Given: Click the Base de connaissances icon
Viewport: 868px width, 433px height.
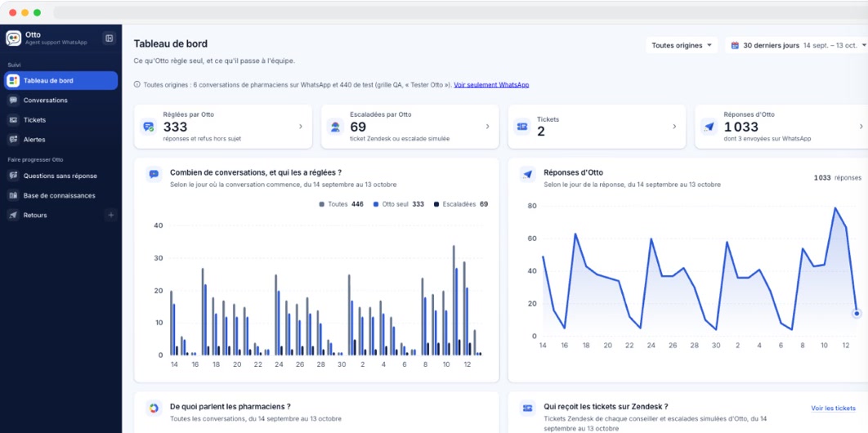Looking at the screenshot, I should (13, 196).
